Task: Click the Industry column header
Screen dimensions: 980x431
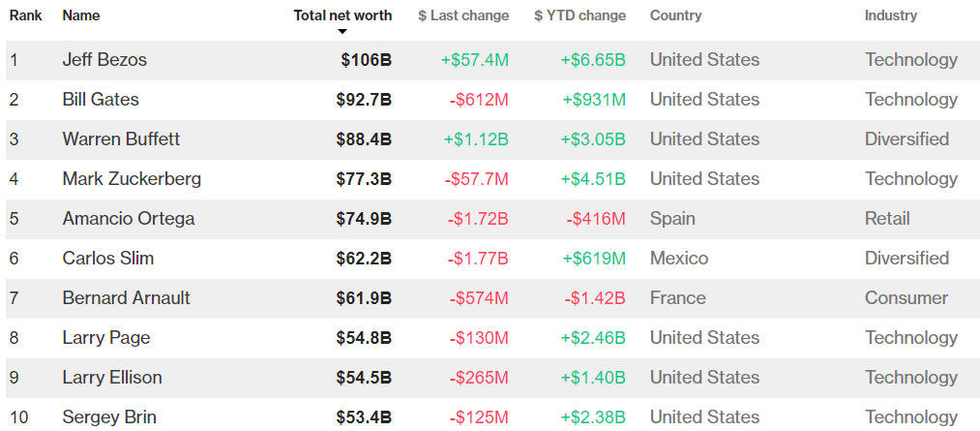Action: 891,15
